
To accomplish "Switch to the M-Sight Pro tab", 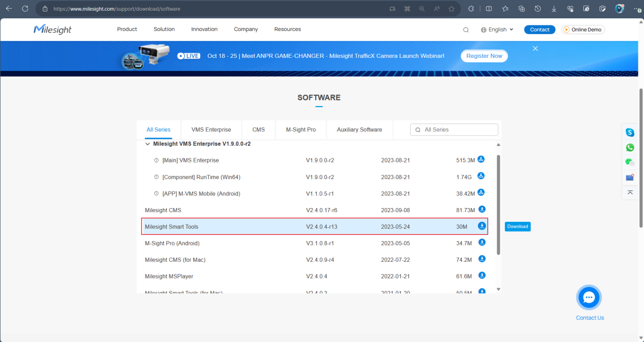I will (301, 129).
